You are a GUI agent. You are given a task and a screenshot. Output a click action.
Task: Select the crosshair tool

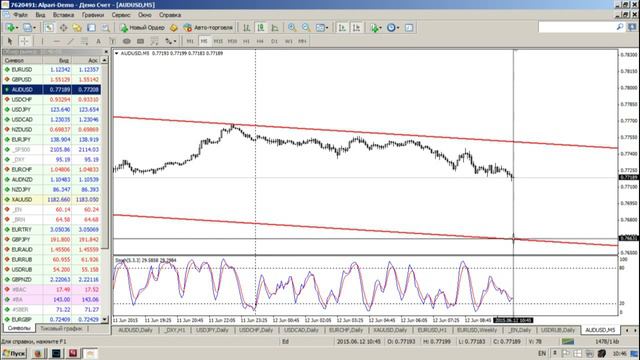tap(24, 41)
